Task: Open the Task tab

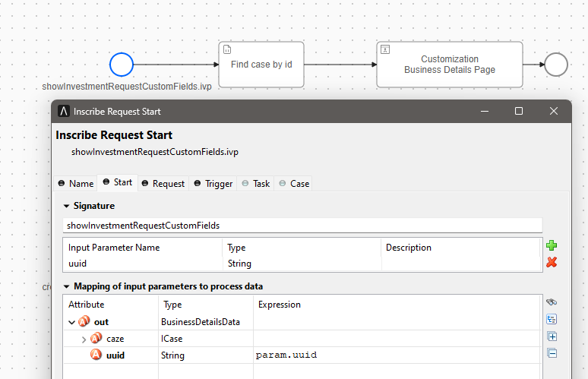Action: 256,184
